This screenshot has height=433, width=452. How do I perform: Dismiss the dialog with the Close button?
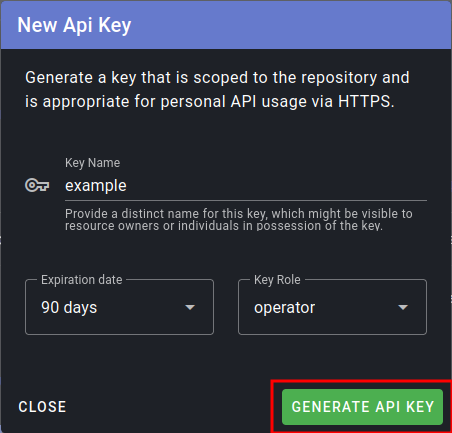tap(42, 407)
